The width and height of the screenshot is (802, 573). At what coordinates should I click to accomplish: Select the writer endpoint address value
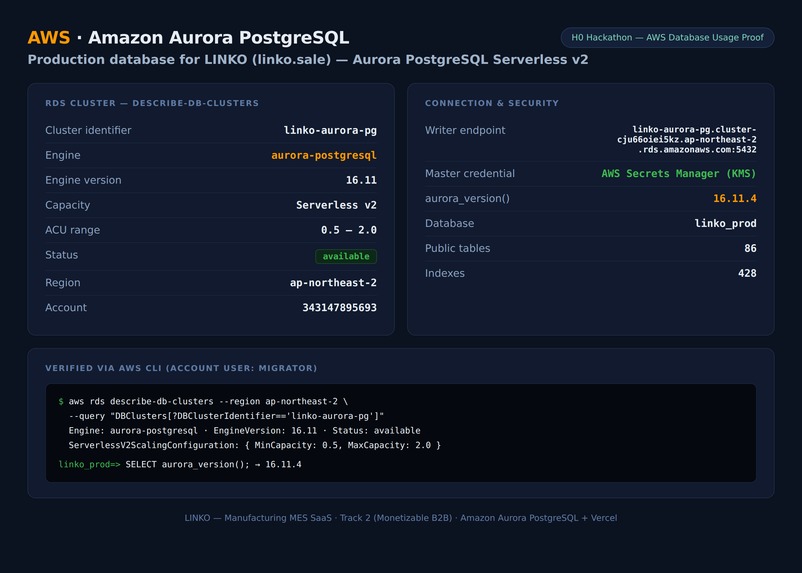click(x=686, y=140)
